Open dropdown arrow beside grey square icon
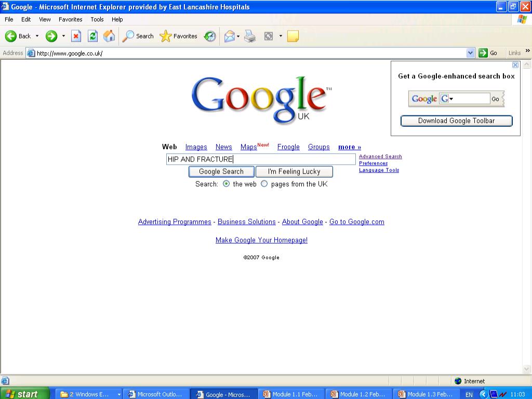 281,36
